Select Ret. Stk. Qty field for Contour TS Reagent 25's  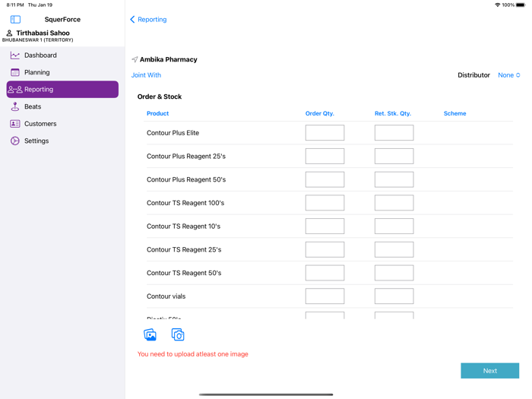click(394, 250)
